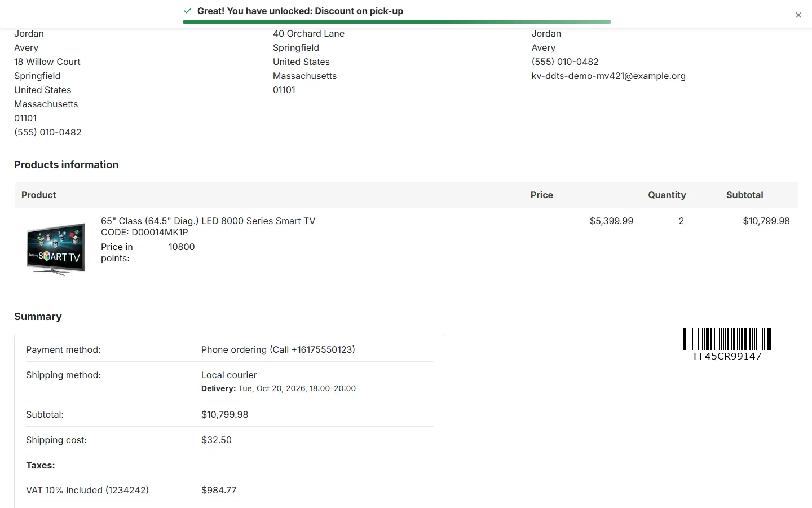
Task: Click the Price column header
Action: (542, 195)
